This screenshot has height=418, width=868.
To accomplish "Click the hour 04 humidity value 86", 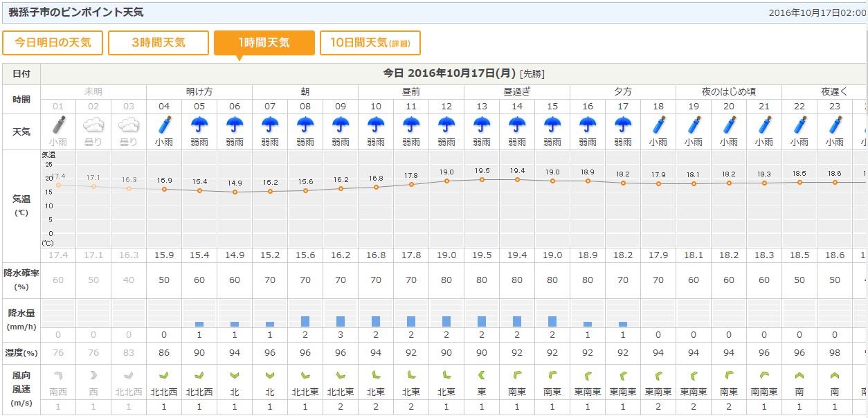I will 164,352.
